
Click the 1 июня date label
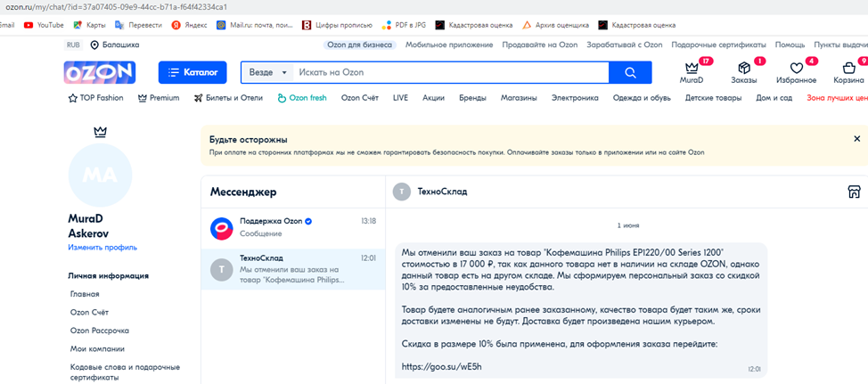pos(628,225)
